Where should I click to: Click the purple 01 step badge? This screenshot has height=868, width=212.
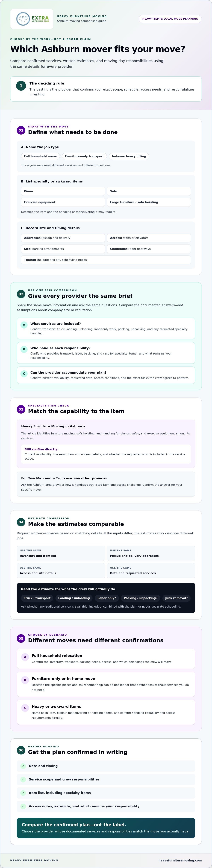[x=21, y=130]
